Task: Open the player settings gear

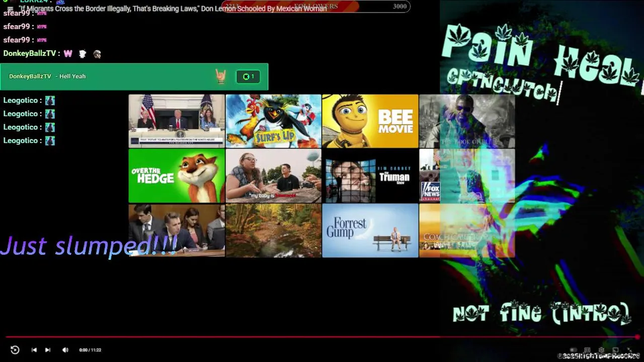Action: click(601, 350)
